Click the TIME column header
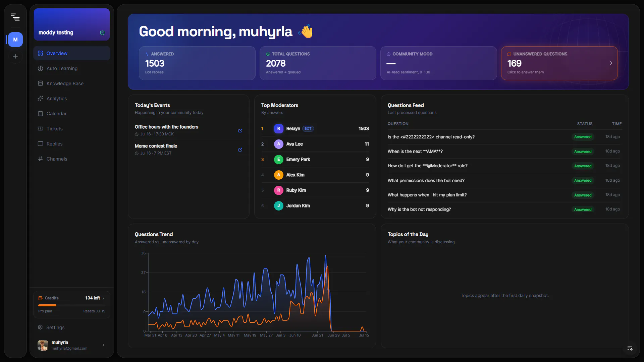 (616, 124)
